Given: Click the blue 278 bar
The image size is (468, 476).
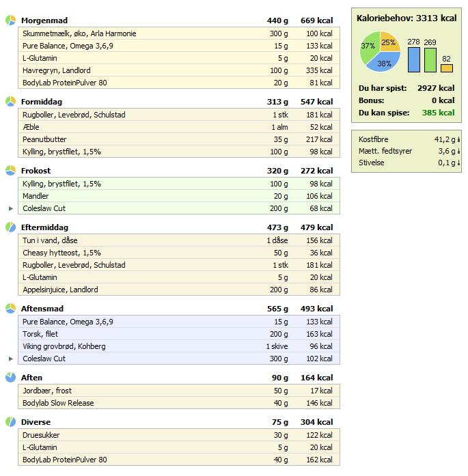Looking at the screenshot, I should coord(413,59).
